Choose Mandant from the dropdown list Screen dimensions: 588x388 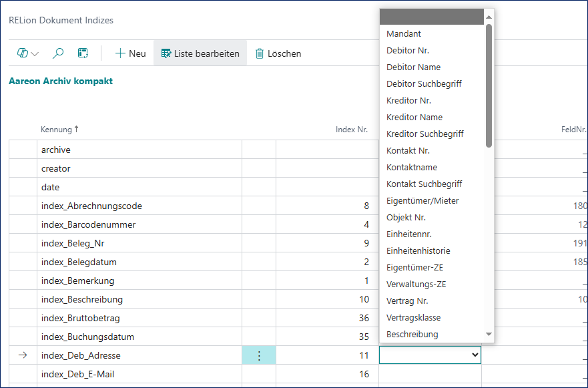pyautogui.click(x=404, y=33)
